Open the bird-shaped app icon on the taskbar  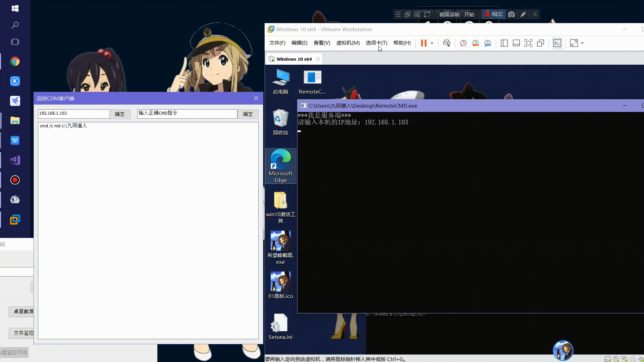click(15, 101)
